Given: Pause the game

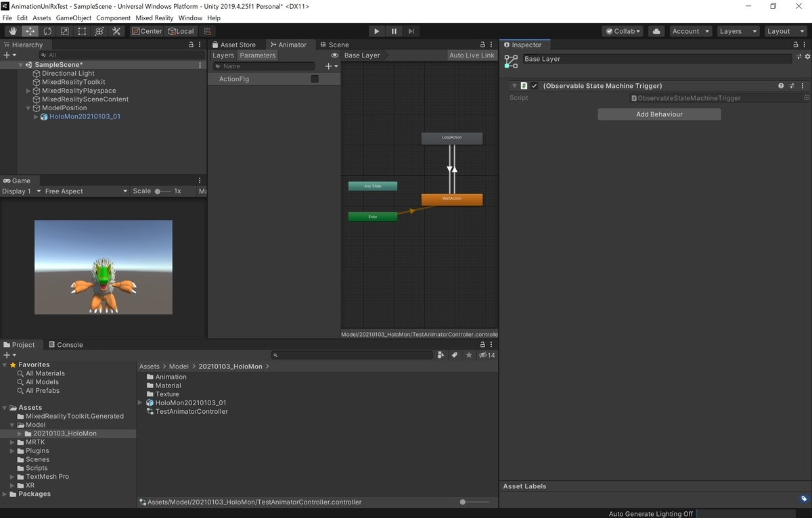Looking at the screenshot, I should 394,31.
